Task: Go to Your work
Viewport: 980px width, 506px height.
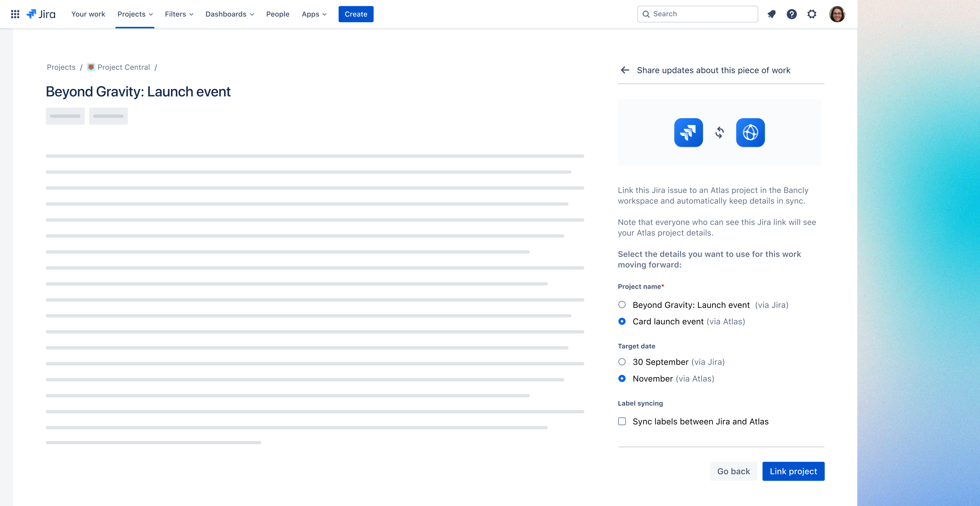Action: coord(88,14)
